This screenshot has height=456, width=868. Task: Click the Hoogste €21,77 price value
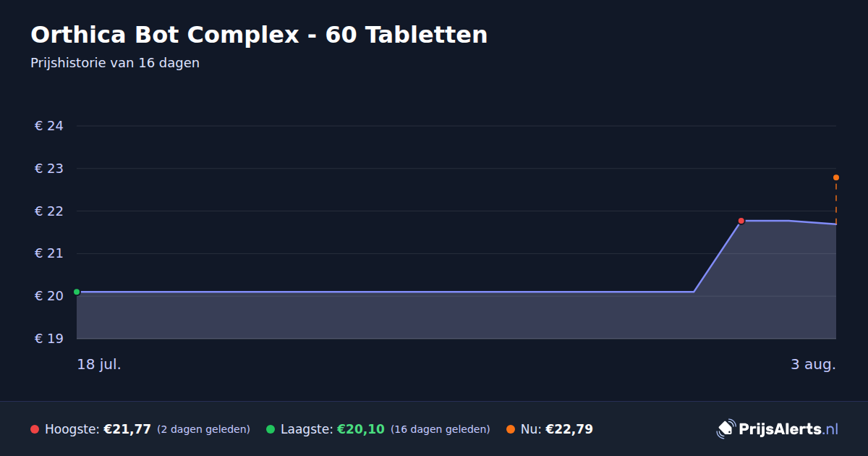(x=127, y=429)
